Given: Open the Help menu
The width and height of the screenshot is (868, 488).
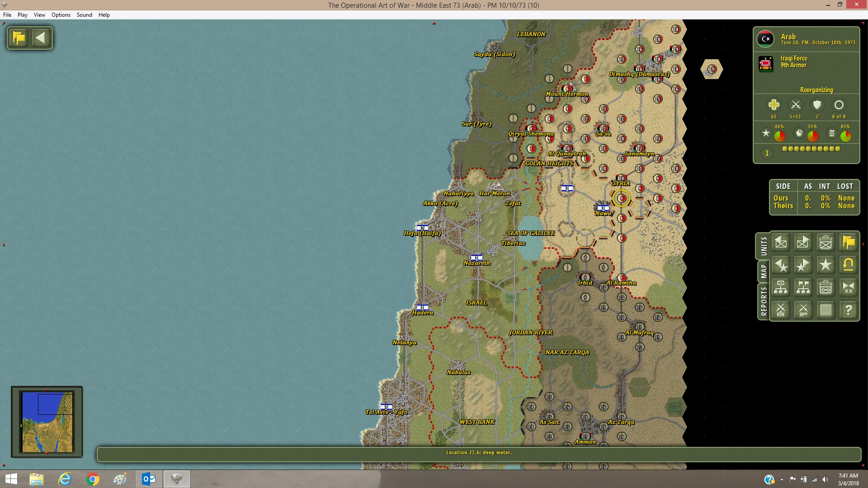Looking at the screenshot, I should click(104, 14).
